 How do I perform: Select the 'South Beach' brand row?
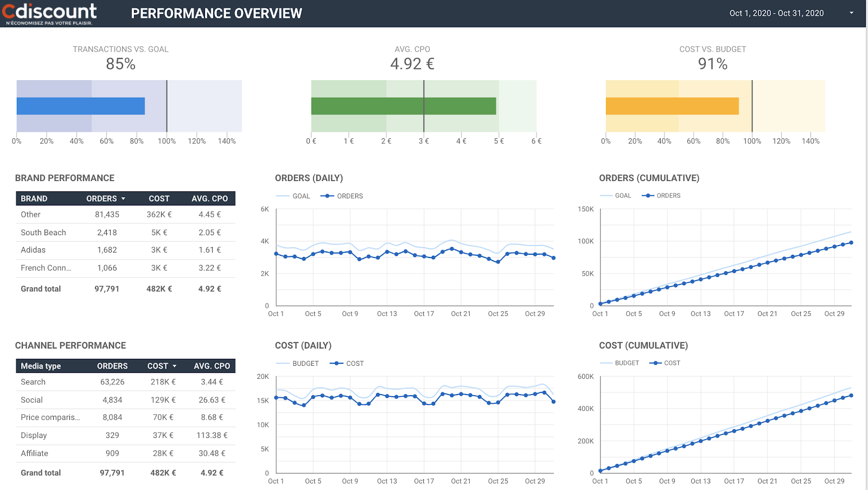(x=125, y=232)
